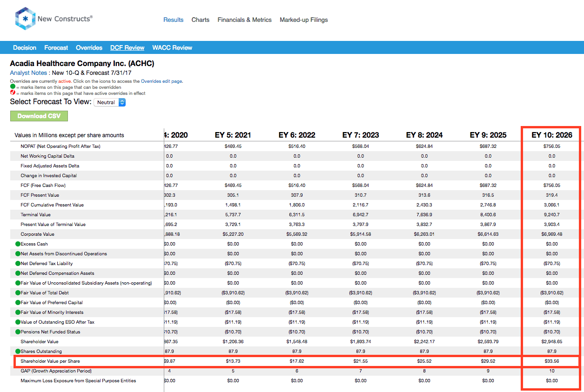Click the Pensions Net Funded Status override icon
The width and height of the screenshot is (584, 392).
(x=18, y=332)
